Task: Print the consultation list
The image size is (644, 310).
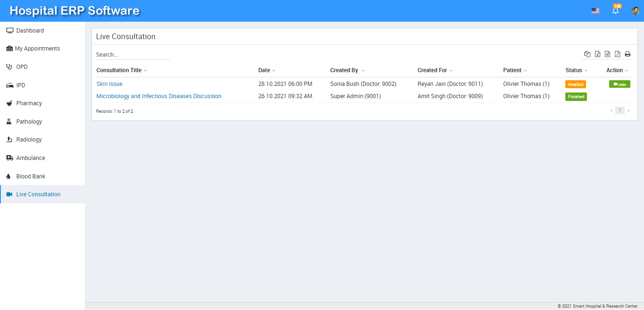Action: coord(627,54)
